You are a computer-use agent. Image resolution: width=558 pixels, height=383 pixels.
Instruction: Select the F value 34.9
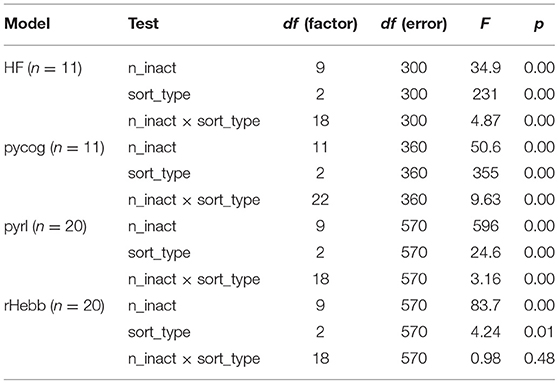(x=485, y=68)
